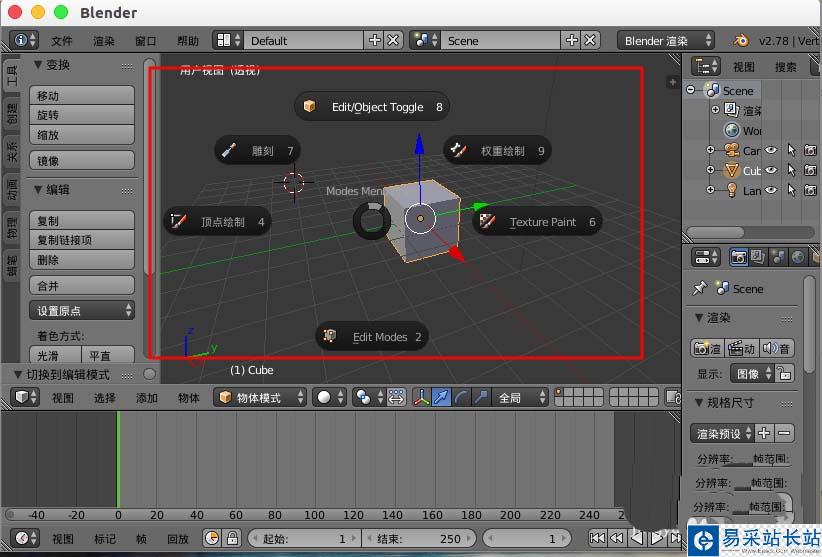The image size is (822, 557).
Task: Add a new screen layout
Action: (374, 40)
